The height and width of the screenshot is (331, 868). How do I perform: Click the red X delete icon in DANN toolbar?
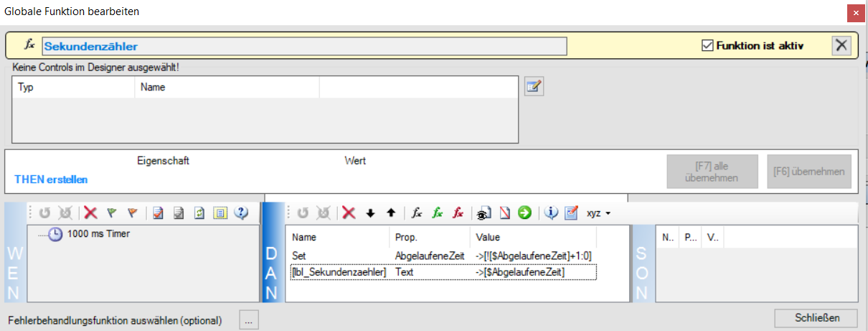(349, 213)
